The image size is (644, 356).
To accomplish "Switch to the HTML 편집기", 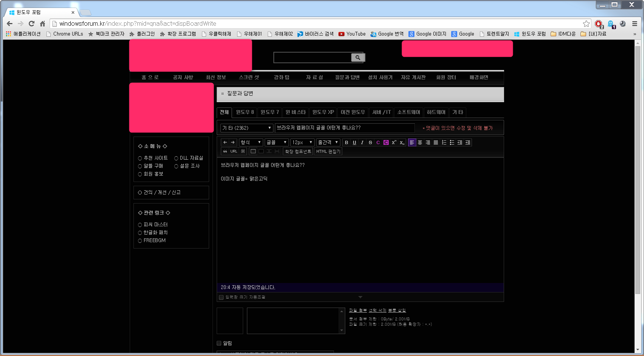I will point(328,151).
